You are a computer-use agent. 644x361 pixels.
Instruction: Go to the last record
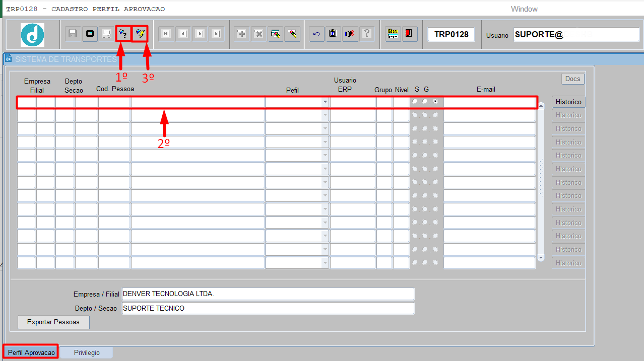[217, 34]
